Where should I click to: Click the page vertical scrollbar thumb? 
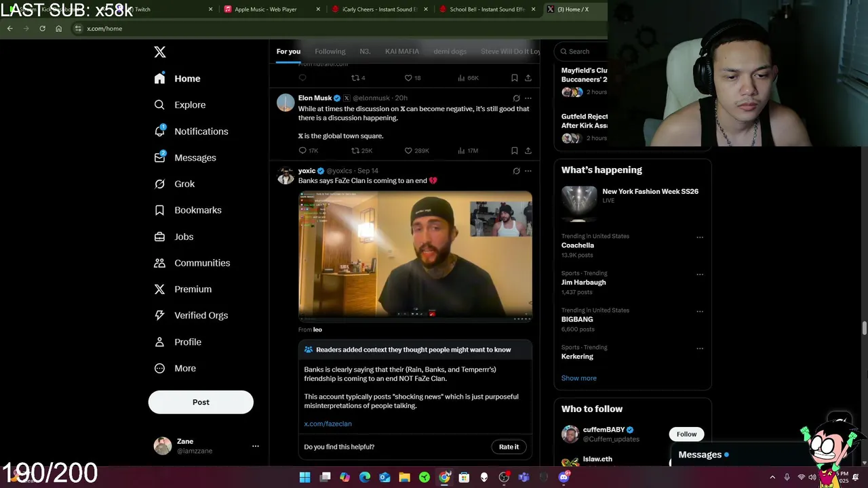coord(865,329)
